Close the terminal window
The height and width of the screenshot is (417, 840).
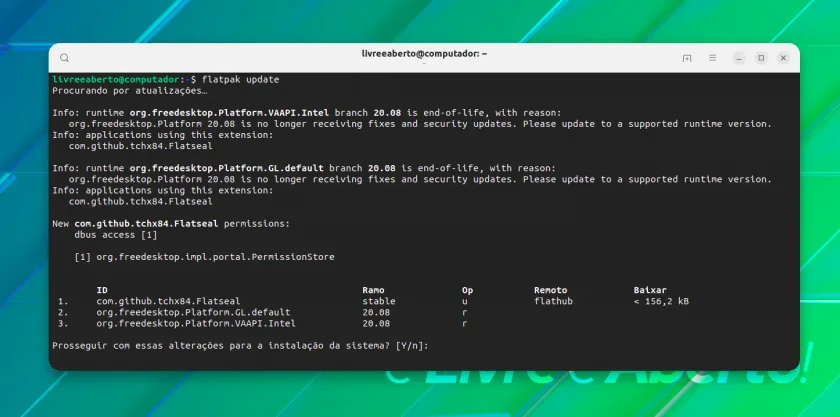tap(783, 58)
